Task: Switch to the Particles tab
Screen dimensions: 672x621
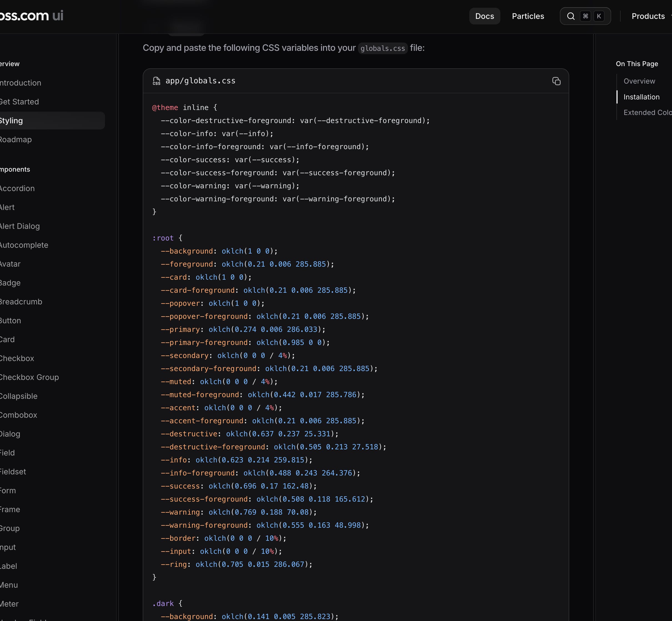Action: point(528,16)
